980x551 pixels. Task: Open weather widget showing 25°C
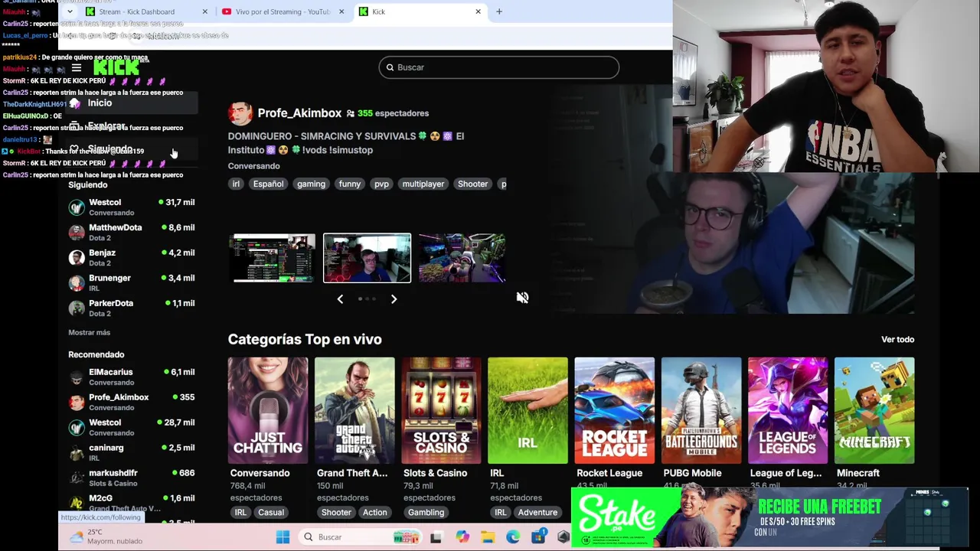pyautogui.click(x=106, y=536)
